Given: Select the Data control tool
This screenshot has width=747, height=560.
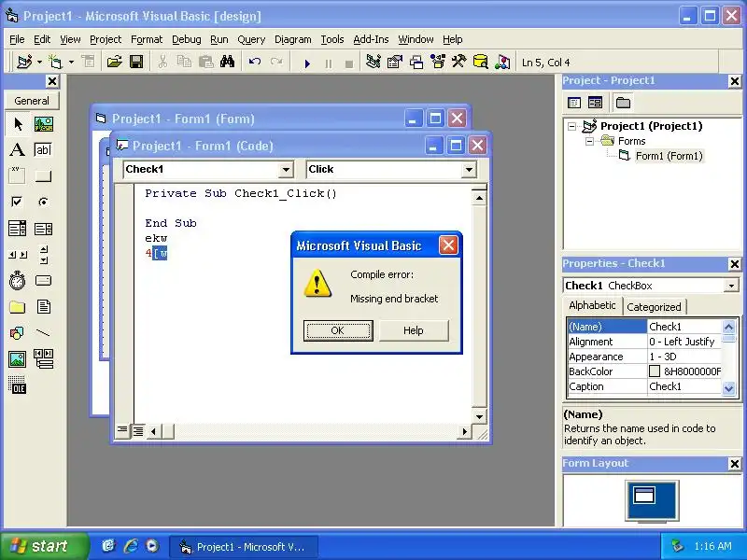Looking at the screenshot, I should point(43,358).
